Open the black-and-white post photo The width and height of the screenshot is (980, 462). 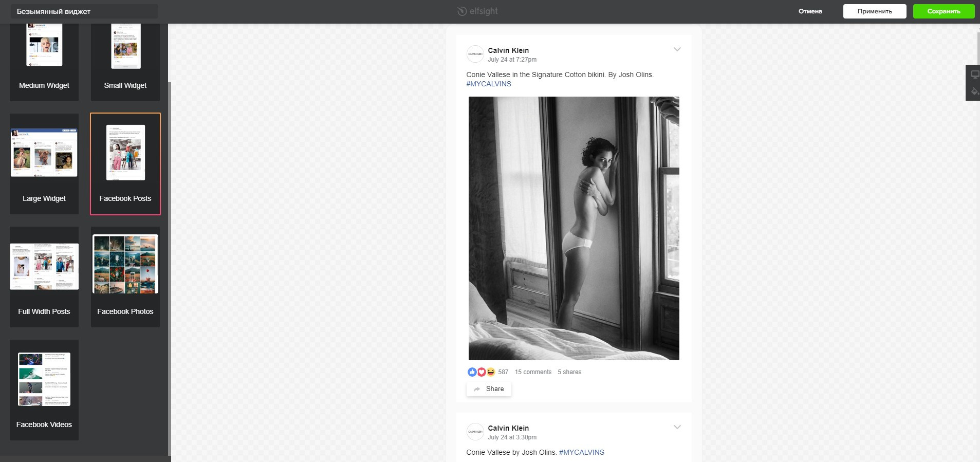574,228
